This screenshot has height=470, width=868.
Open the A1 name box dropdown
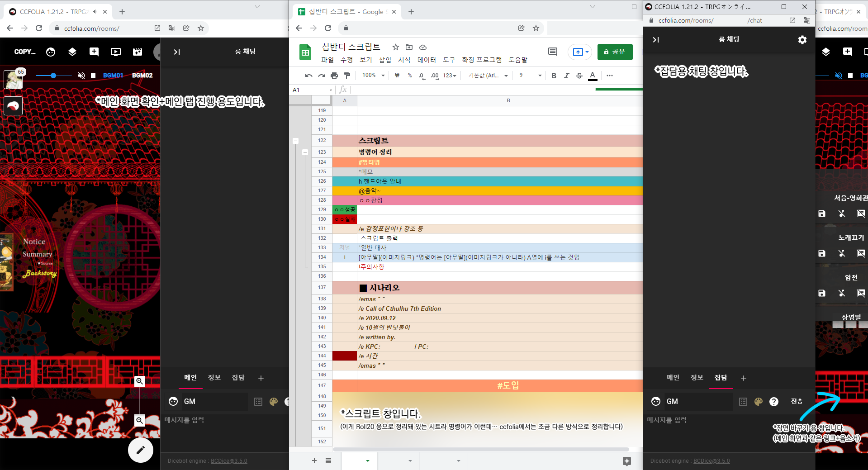point(331,90)
